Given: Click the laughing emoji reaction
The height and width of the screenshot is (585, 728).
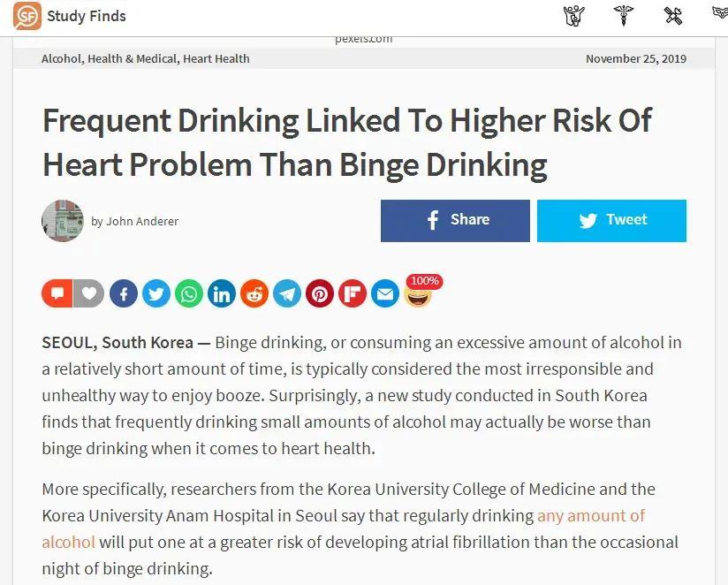Looking at the screenshot, I should 418,295.
